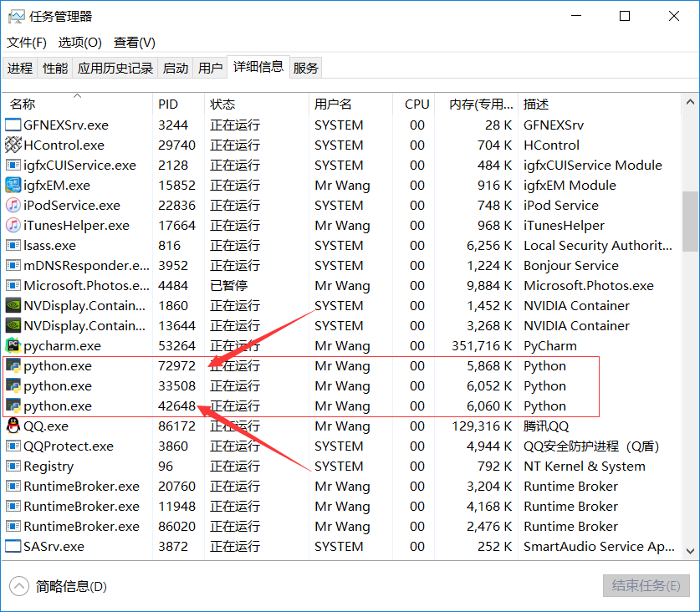This screenshot has height=612, width=700.
Task: Click the GFNEXSrv.exe process icon
Action: pyautogui.click(x=13, y=125)
